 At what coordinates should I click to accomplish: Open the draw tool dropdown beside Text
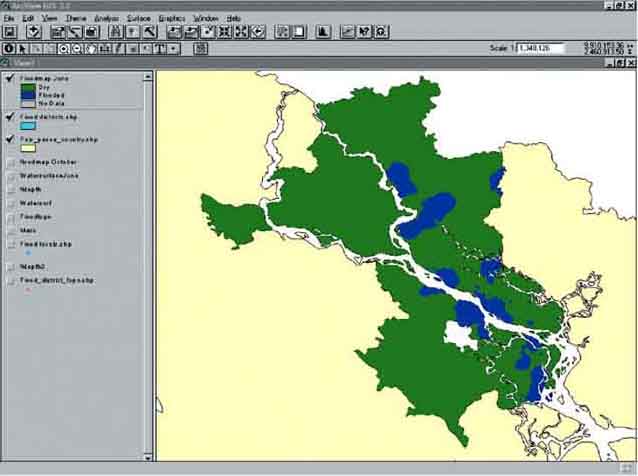coord(174,48)
